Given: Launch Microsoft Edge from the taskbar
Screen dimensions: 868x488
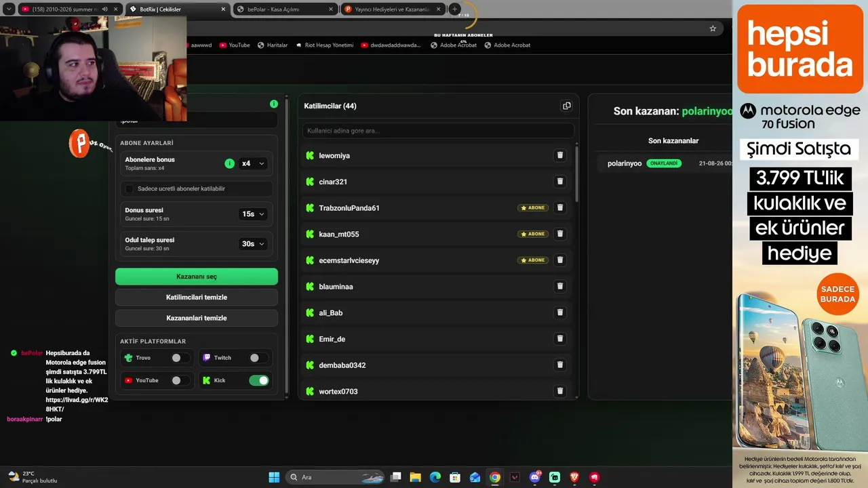Looking at the screenshot, I should pos(435,477).
